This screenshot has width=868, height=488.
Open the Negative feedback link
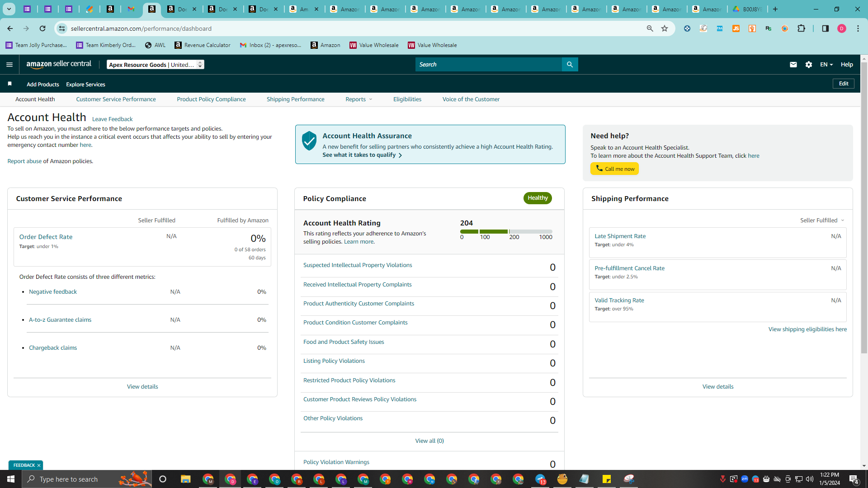(53, 292)
